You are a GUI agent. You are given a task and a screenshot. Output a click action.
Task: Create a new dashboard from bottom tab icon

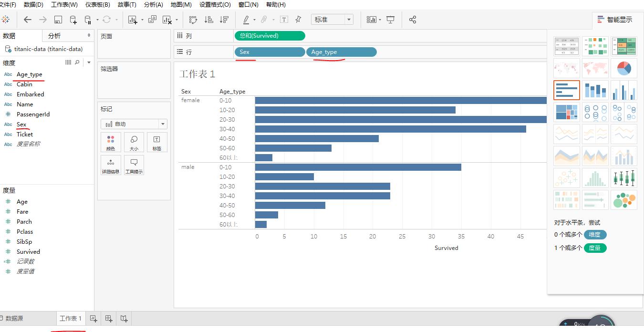pos(109,318)
